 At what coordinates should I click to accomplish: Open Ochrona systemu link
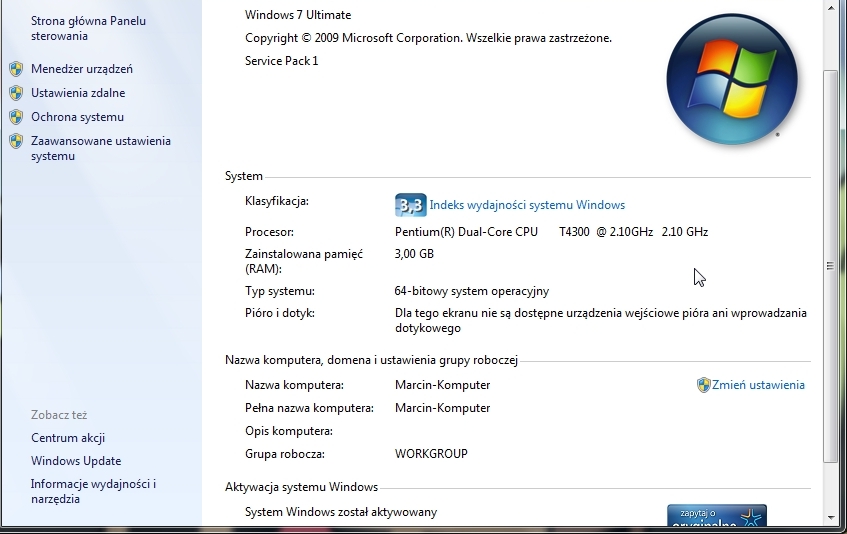77,117
